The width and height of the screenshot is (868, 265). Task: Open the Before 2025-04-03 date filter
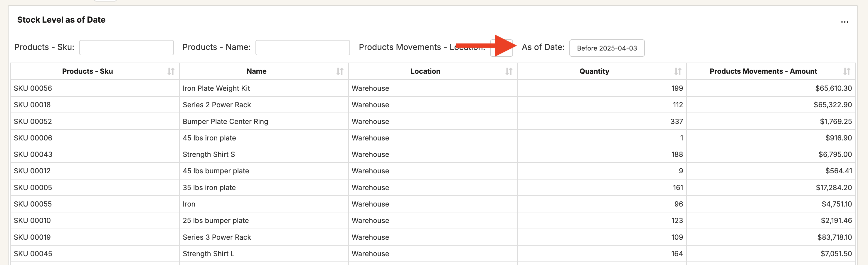(607, 48)
